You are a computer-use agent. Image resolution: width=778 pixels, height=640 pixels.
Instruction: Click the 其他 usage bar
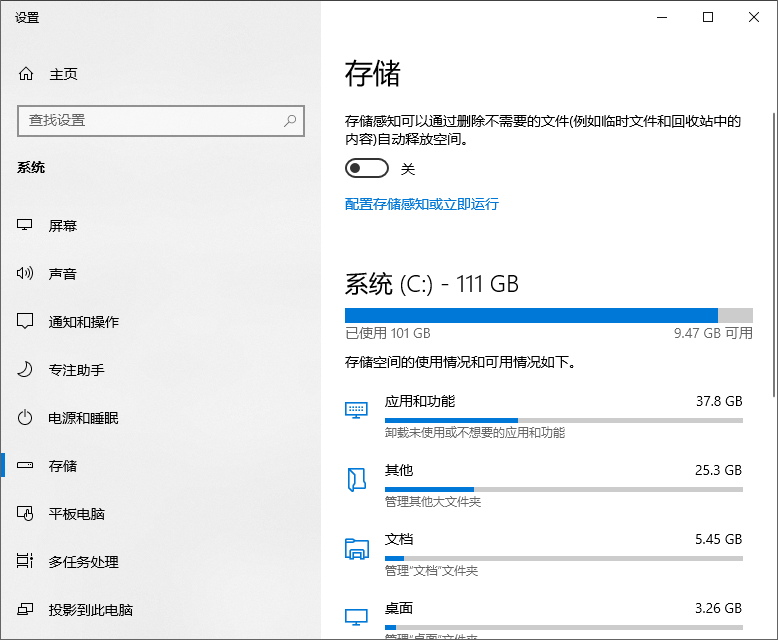pyautogui.click(x=564, y=489)
